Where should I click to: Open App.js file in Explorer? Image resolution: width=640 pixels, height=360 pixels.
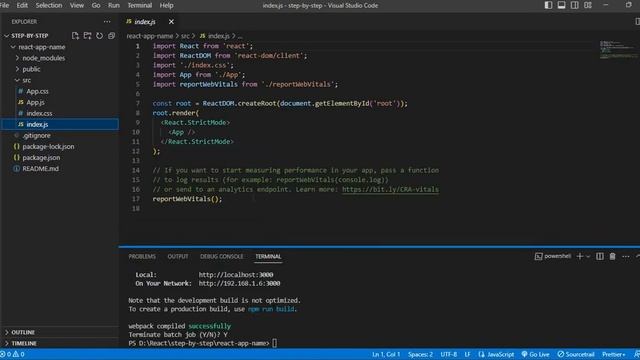[x=35, y=102]
